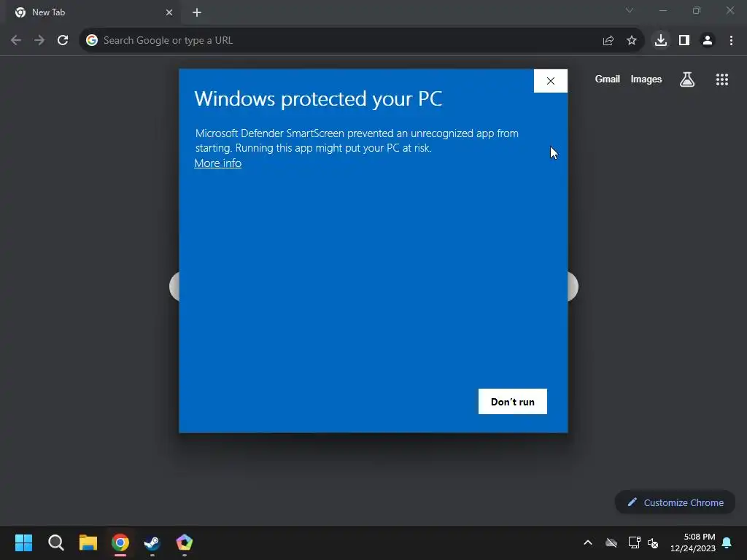Screen dimensions: 747x560
Task: Go forward to next page
Action: (39, 40)
